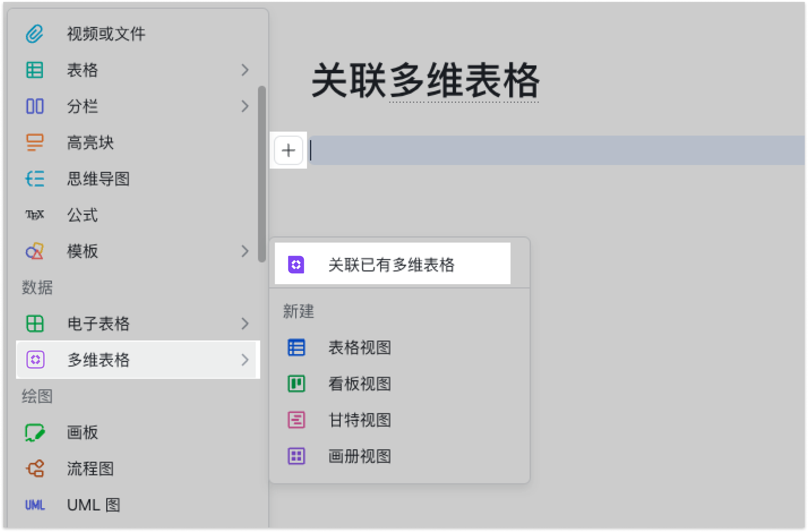Insert a 思维导图 mind map

click(x=98, y=179)
